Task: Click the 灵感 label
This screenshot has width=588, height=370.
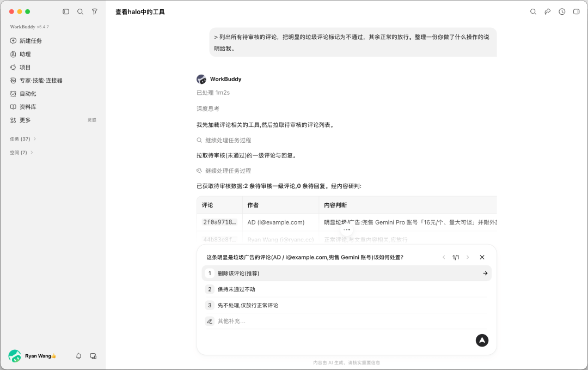Action: [92, 120]
